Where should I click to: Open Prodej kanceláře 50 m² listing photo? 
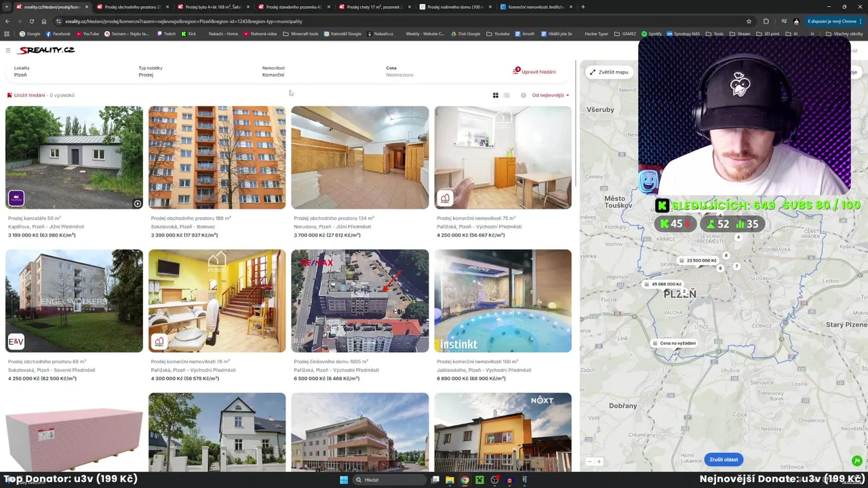74,157
